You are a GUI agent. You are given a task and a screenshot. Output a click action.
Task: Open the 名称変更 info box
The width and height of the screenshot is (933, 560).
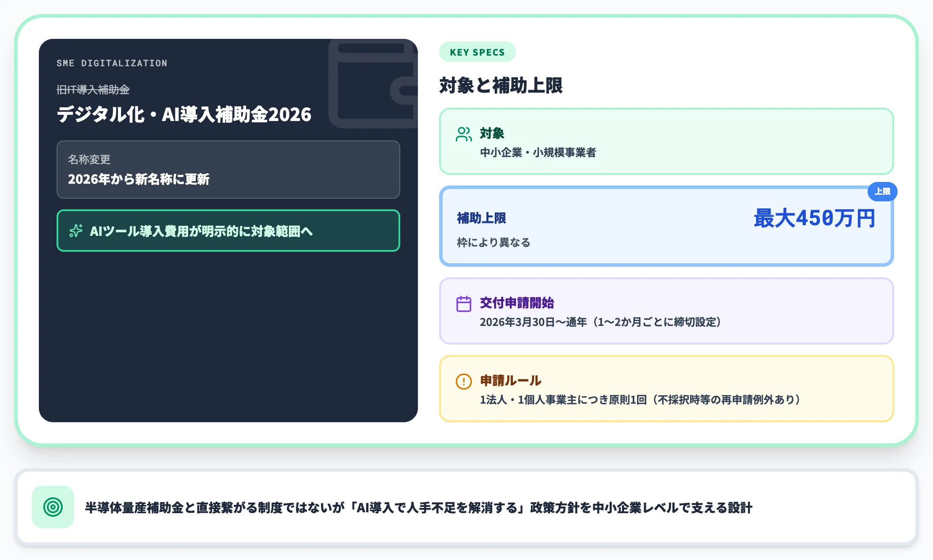228,170
